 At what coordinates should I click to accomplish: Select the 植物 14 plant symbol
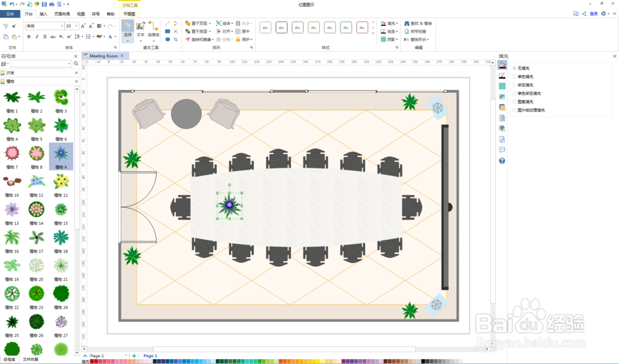tap(37, 212)
